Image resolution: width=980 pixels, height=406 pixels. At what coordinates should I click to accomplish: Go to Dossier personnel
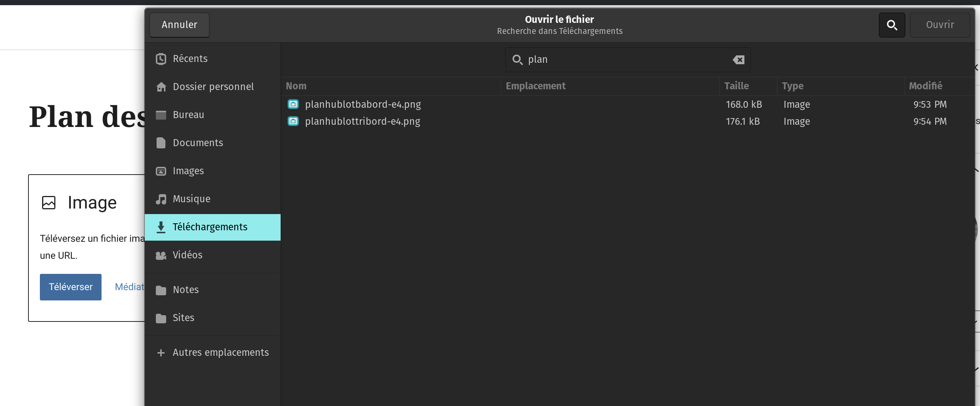coord(213,87)
